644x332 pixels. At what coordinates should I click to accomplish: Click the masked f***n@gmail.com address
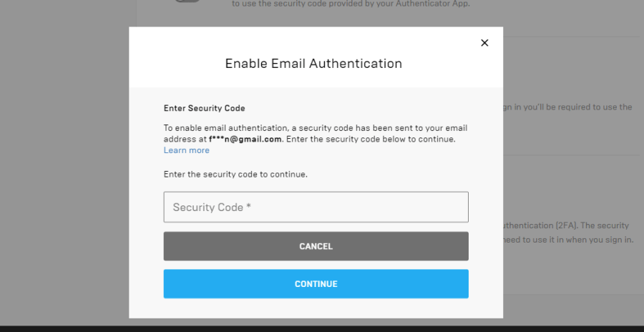[245, 139]
